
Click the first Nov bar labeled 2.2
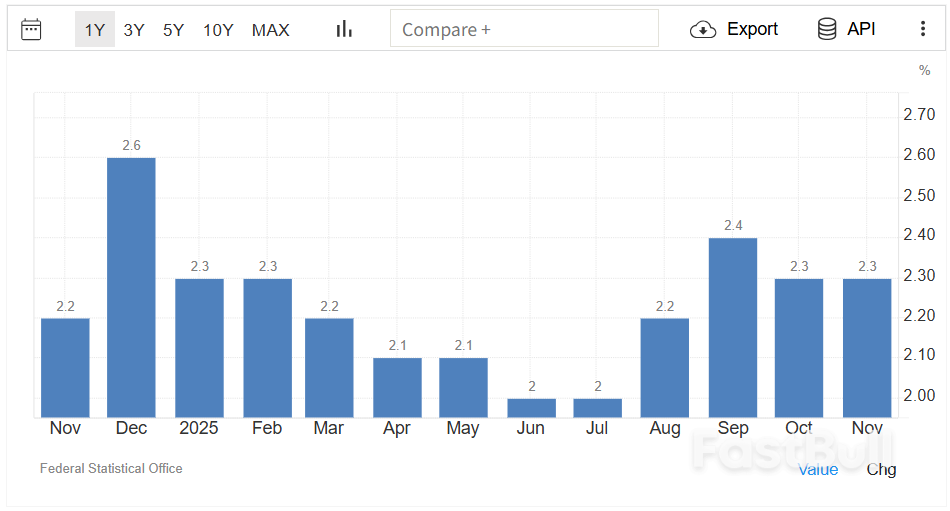[x=65, y=368]
